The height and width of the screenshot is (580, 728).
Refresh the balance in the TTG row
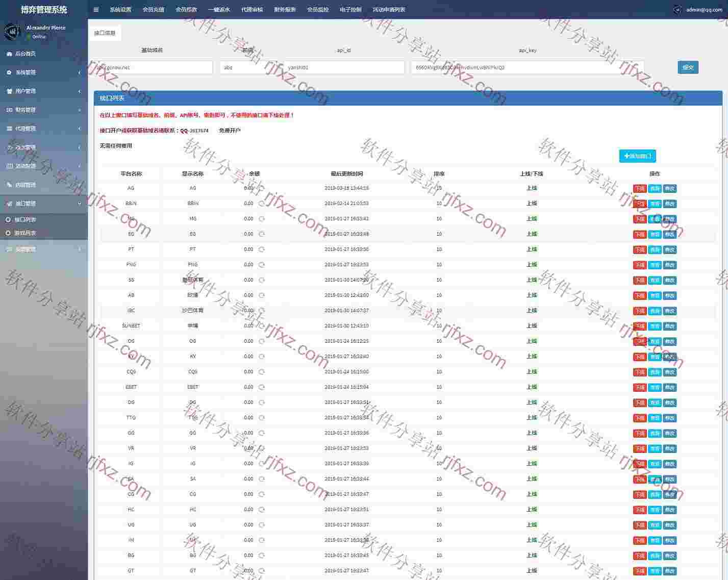pos(262,418)
